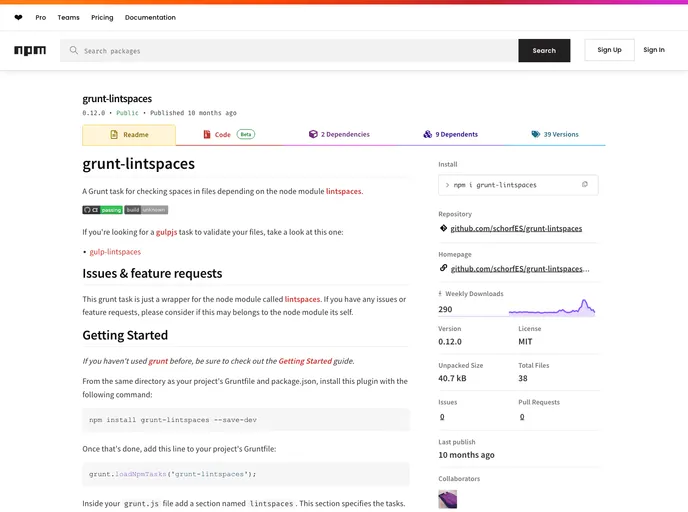Click the Beta label beside Code

pos(246,134)
